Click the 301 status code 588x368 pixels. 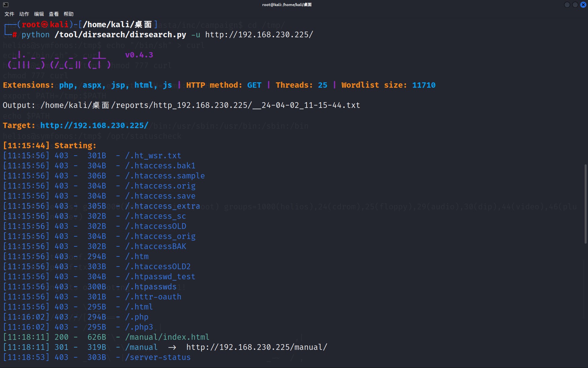tap(61, 347)
